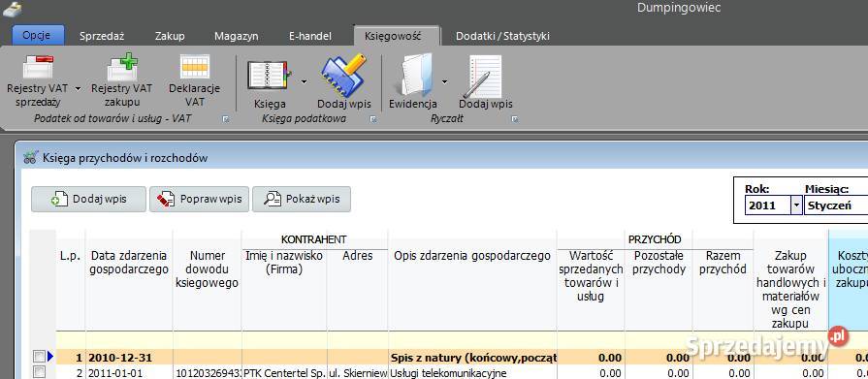868x379 pixels.
Task: Open the Opcje tab
Action: click(x=37, y=36)
